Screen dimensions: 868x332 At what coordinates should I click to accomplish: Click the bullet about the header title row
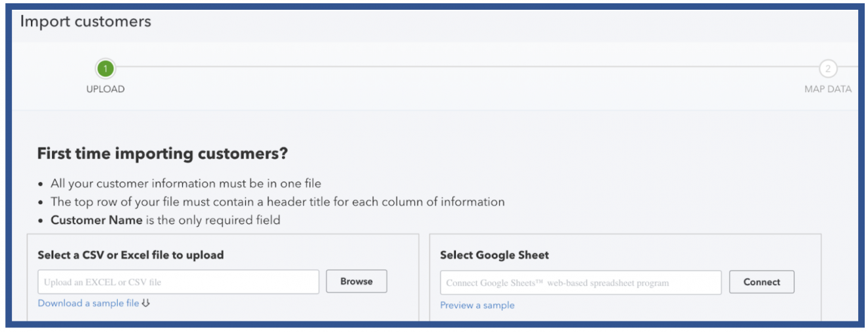pos(277,202)
